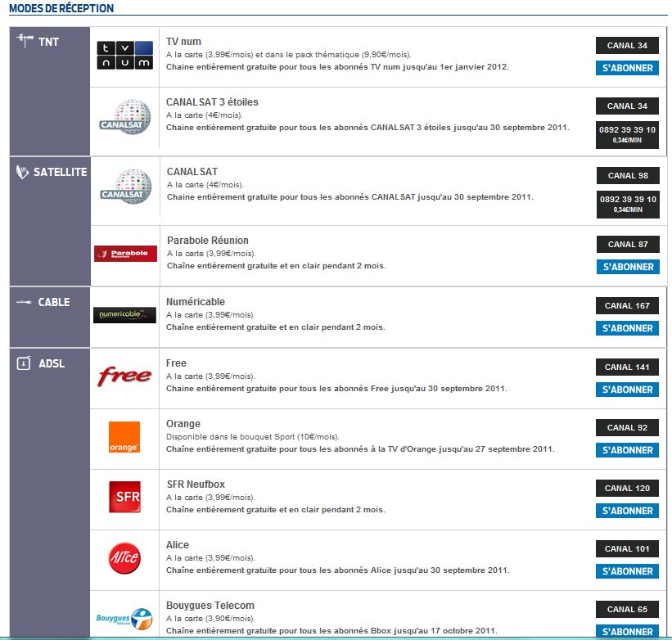Click the 'SFR Neufbox' heading

tap(196, 484)
